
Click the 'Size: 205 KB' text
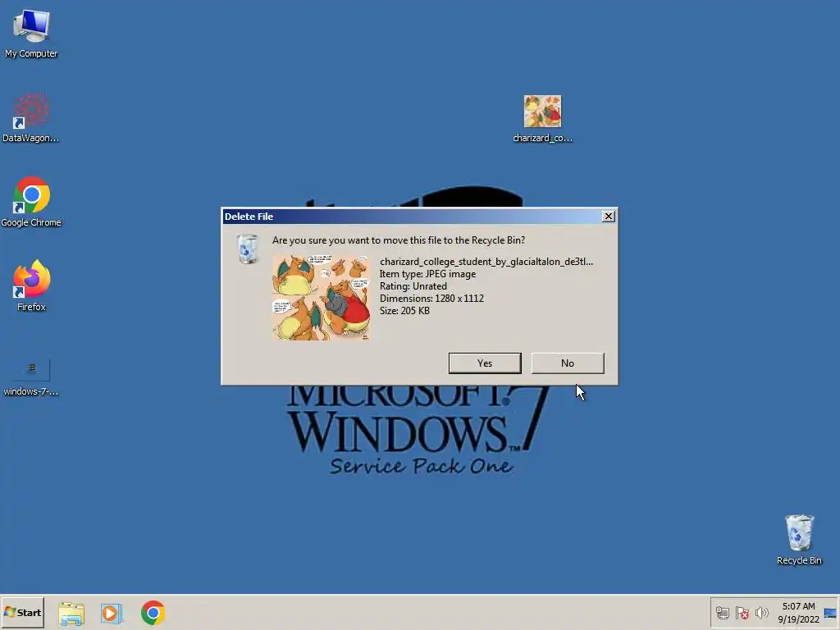coord(404,311)
